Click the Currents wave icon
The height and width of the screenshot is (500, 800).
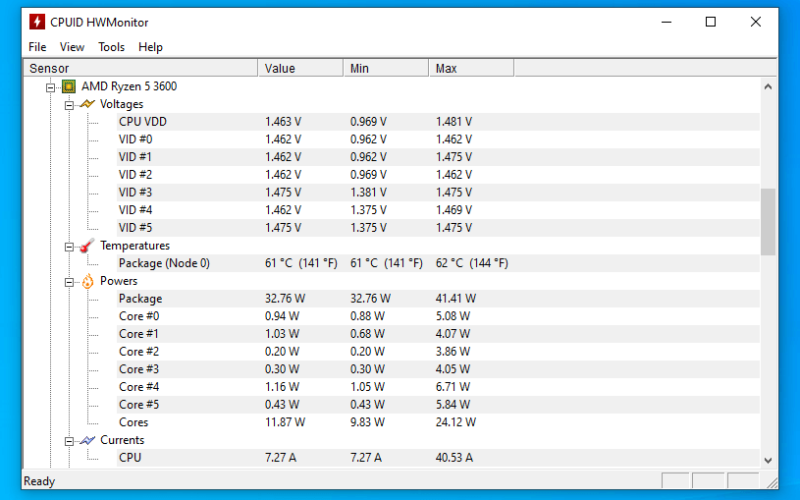pyautogui.click(x=87, y=440)
